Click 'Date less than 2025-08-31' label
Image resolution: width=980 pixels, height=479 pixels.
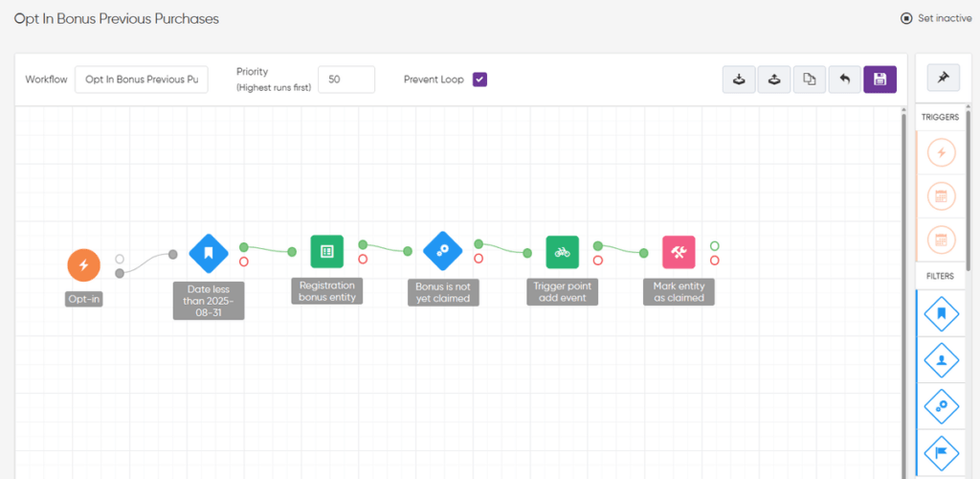coord(208,300)
